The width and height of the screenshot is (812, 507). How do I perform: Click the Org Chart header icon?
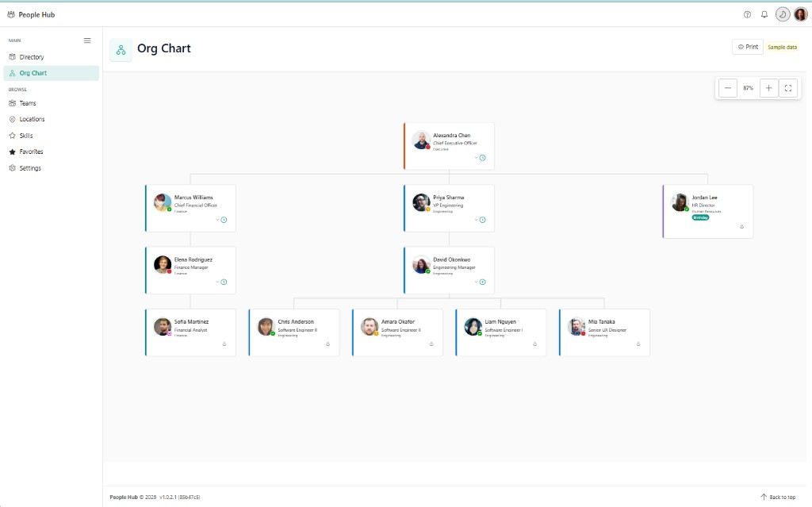121,50
